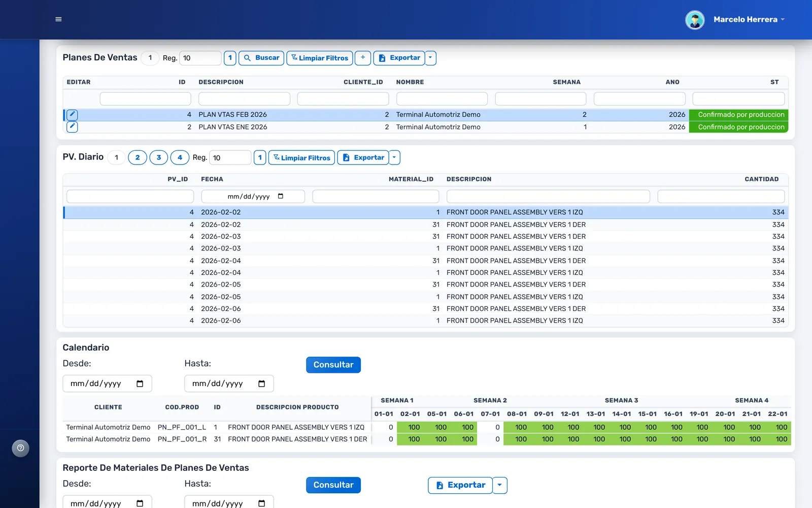812x508 pixels.
Task: Click page 1 button beside Planes Reg. field
Action: pyautogui.click(x=230, y=58)
